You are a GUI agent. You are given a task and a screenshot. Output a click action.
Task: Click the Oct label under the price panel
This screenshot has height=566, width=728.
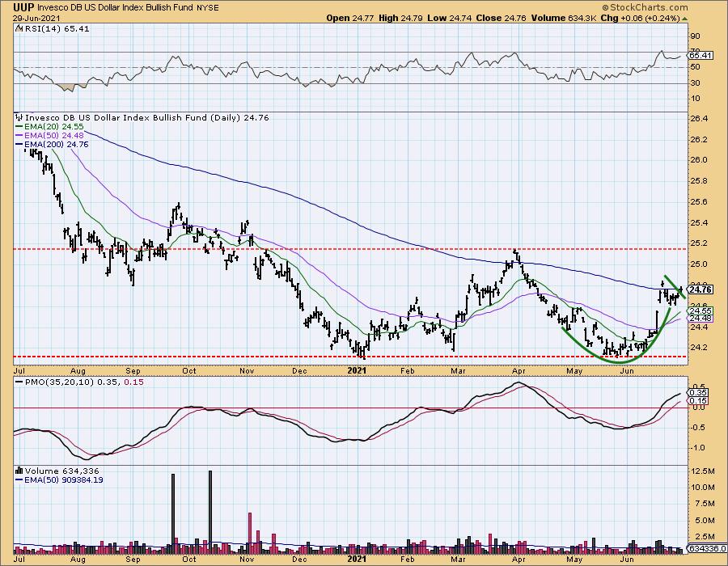click(188, 371)
